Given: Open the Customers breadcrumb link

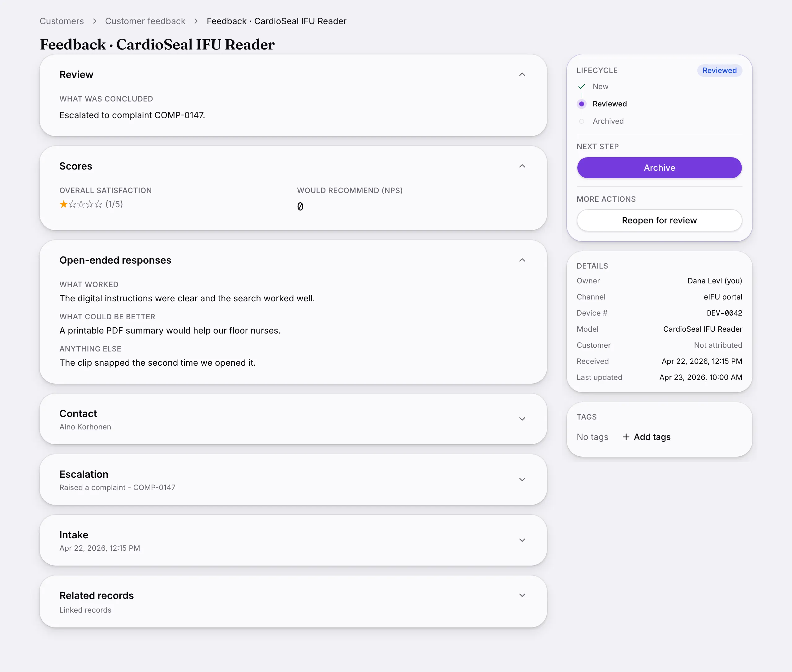Looking at the screenshot, I should (62, 21).
